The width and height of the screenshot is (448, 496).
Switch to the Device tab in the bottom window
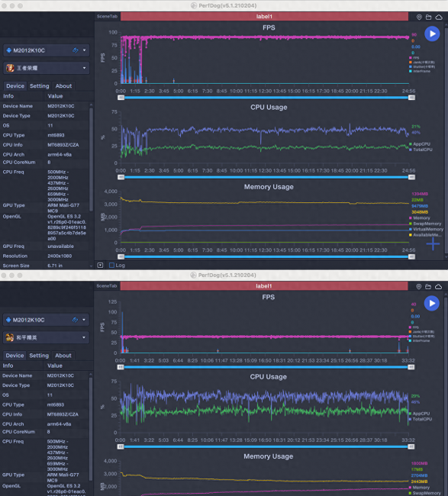[x=15, y=356]
